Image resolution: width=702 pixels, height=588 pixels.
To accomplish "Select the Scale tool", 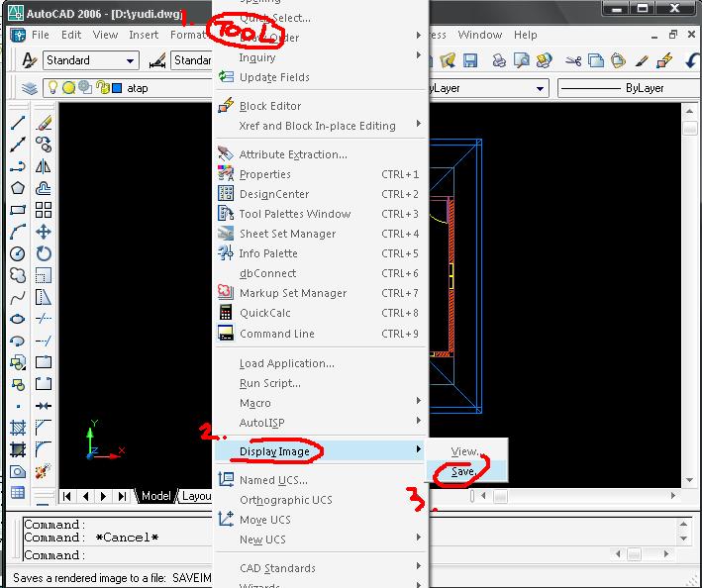I will tap(44, 275).
